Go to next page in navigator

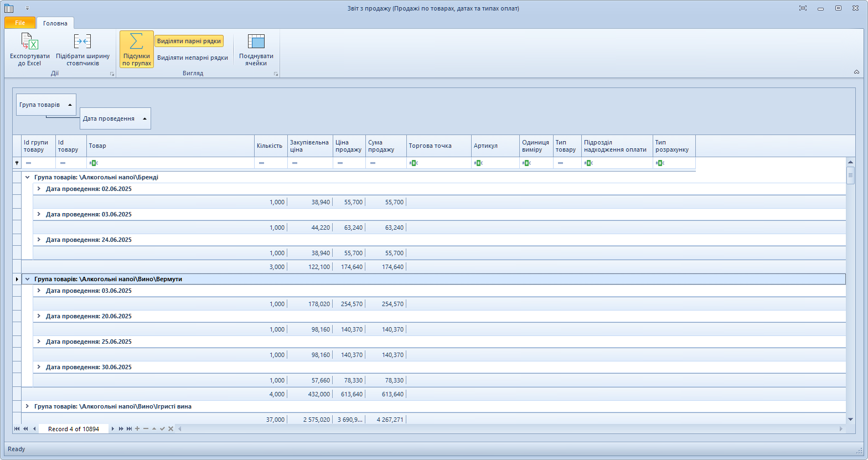pyautogui.click(x=121, y=429)
